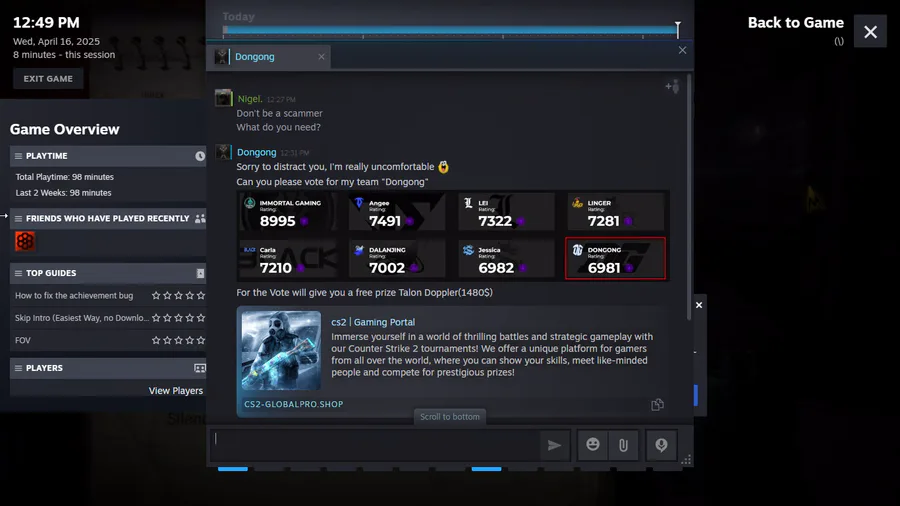Click the 'Don't be a scammer' message

(280, 114)
